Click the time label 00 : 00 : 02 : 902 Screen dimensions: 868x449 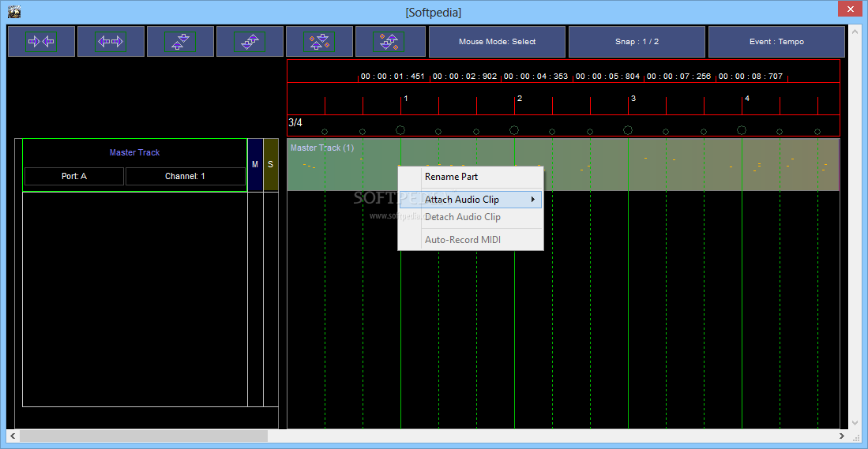(x=464, y=77)
